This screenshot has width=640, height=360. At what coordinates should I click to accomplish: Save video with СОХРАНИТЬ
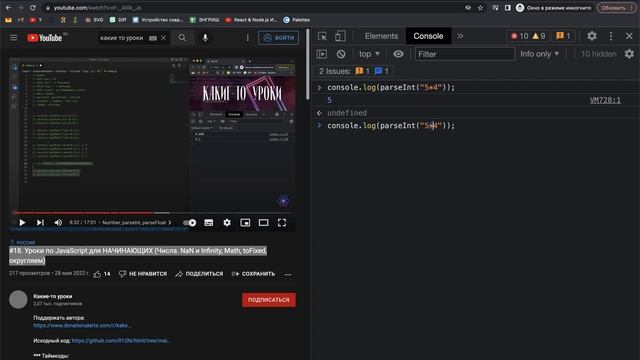point(253,274)
